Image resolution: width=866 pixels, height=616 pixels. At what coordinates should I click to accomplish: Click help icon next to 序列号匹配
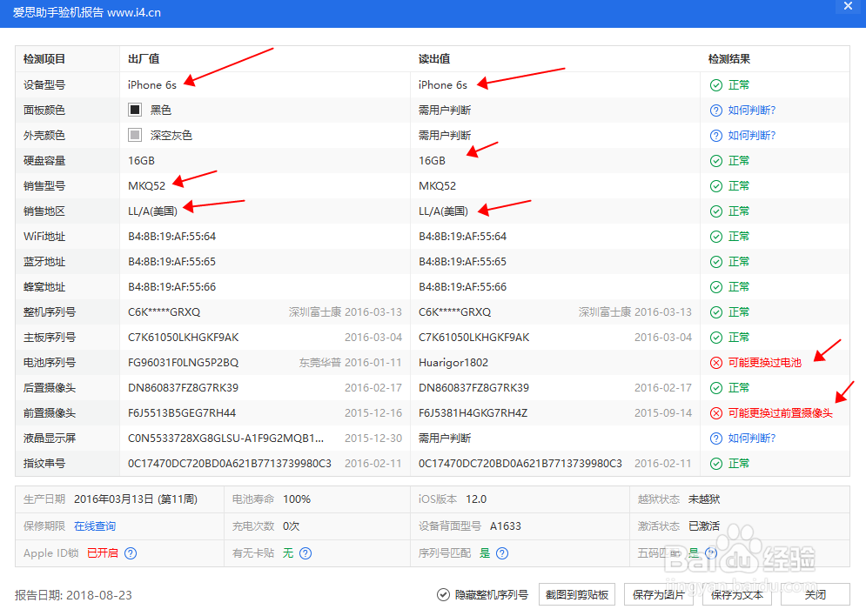tap(502, 553)
